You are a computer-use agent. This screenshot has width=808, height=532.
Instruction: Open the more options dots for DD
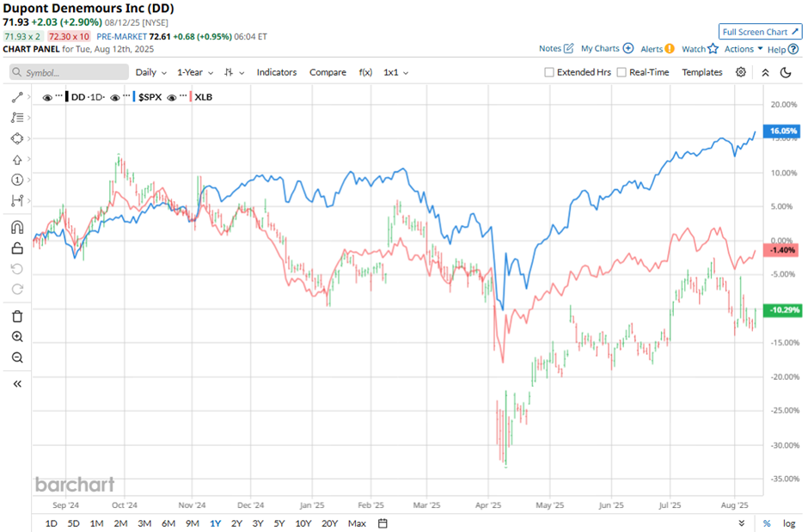tap(58, 95)
